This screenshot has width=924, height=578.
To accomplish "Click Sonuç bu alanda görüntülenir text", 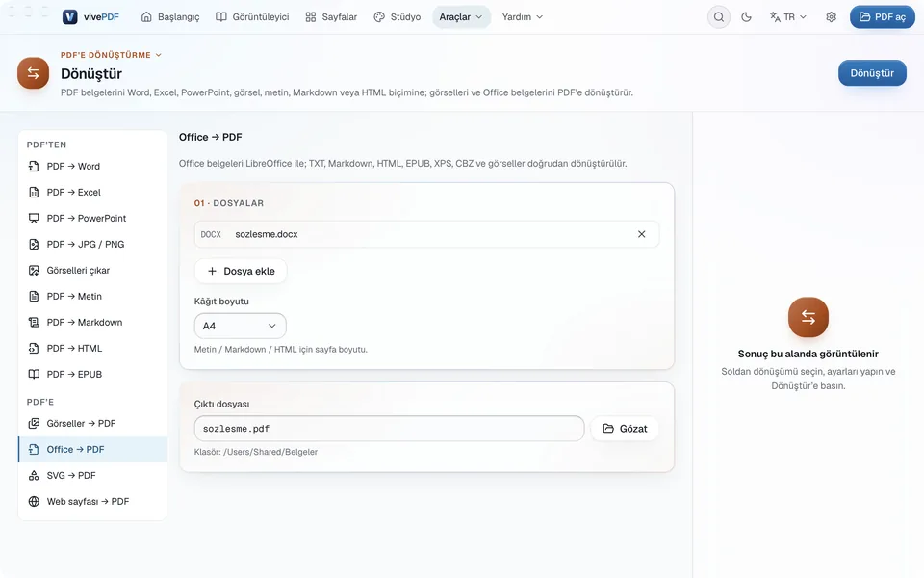I will (x=808, y=354).
